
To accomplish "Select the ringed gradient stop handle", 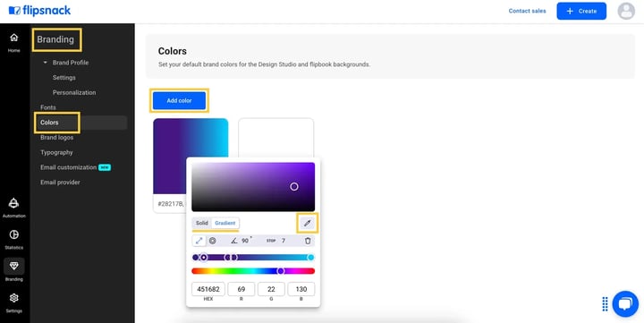I will [204, 258].
